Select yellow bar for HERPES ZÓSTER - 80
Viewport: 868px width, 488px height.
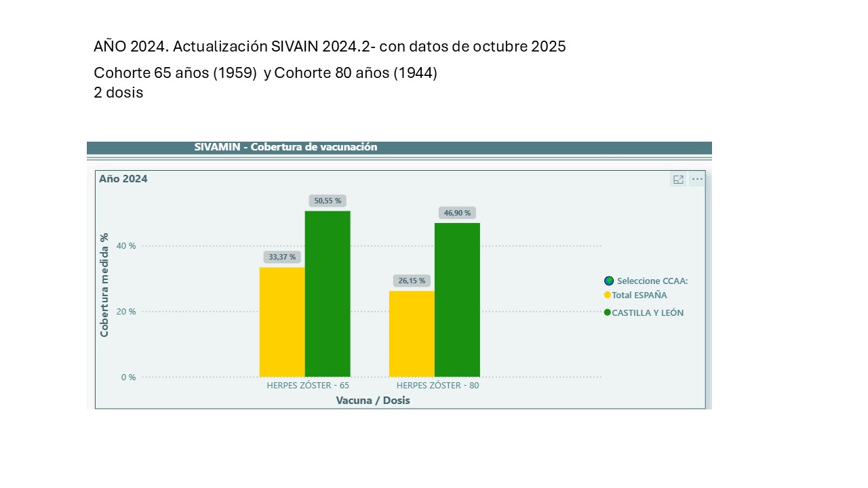point(412,333)
